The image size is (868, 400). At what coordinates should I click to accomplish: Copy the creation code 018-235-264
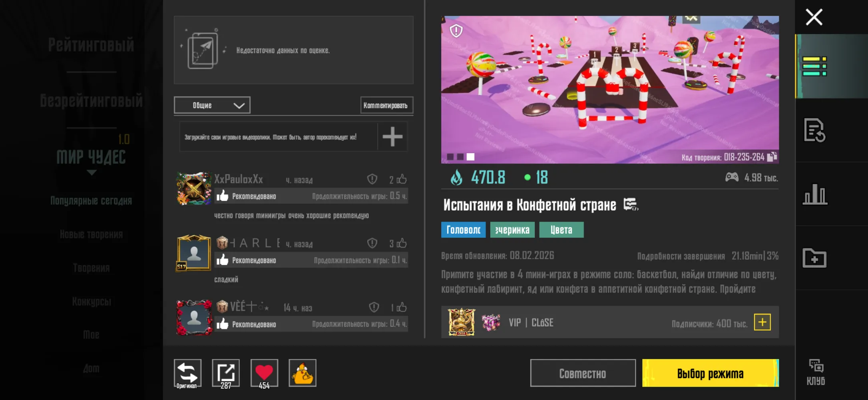click(772, 157)
